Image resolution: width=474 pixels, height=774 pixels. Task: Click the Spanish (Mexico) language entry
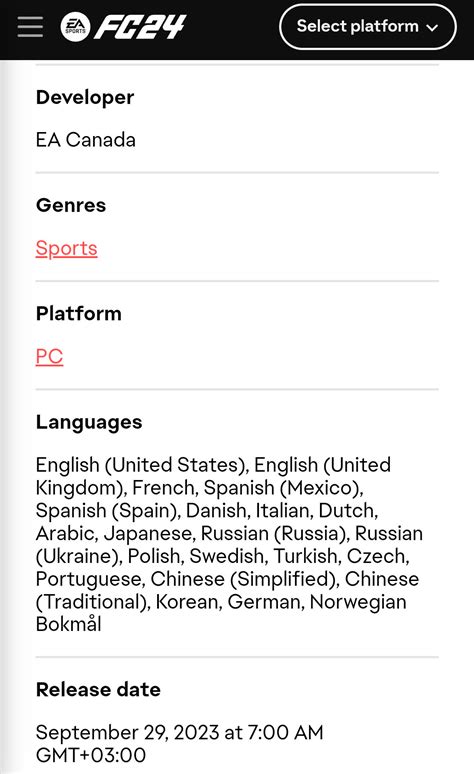281,488
